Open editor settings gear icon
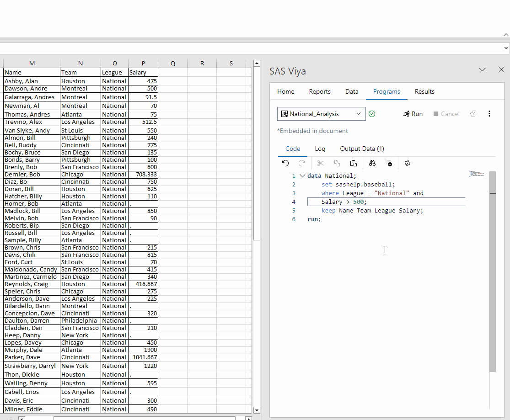Image resolution: width=510 pixels, height=420 pixels. coord(408,163)
